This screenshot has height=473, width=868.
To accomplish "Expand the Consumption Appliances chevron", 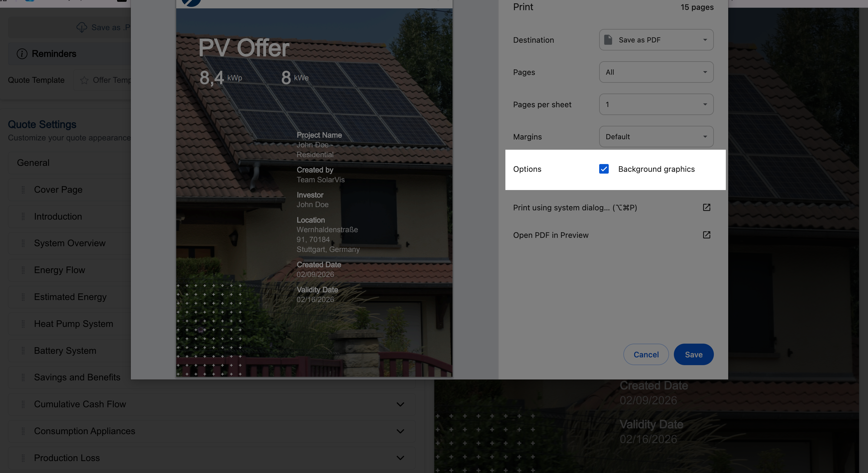I will tap(400, 431).
